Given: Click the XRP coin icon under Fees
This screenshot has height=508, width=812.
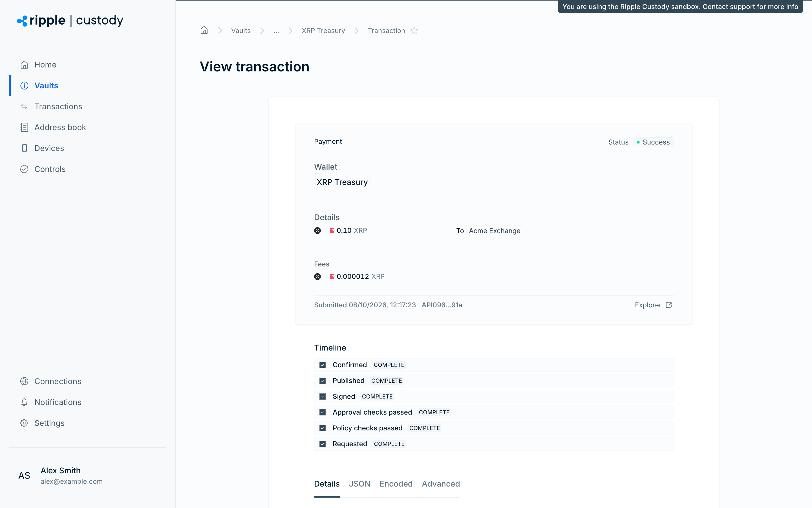Looking at the screenshot, I should [x=317, y=277].
